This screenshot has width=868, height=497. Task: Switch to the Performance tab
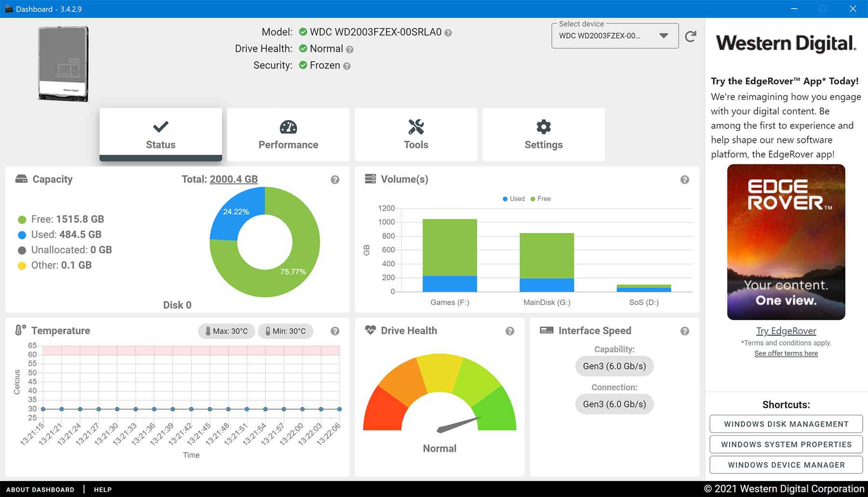point(288,135)
